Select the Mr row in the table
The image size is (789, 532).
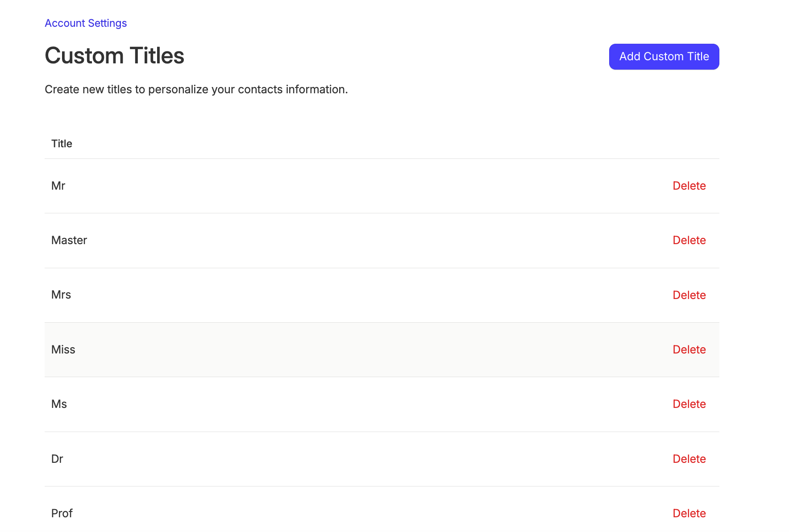(x=312, y=186)
